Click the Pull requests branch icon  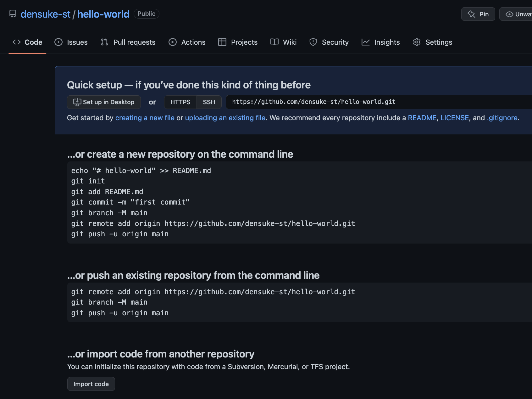pos(104,42)
